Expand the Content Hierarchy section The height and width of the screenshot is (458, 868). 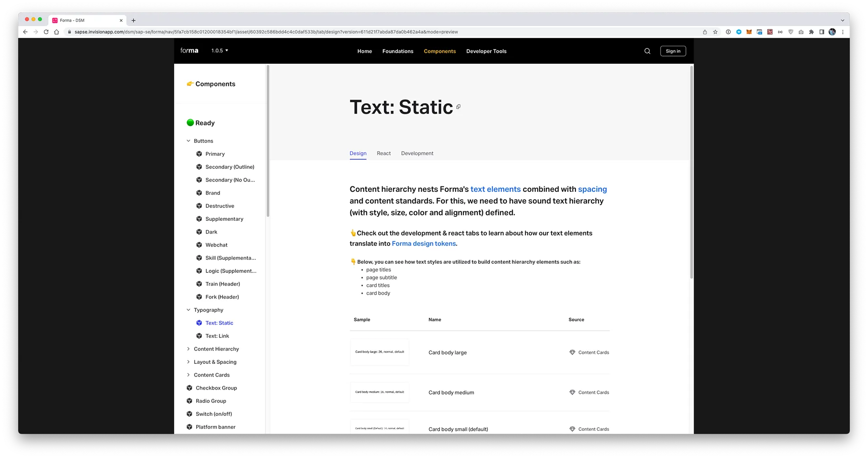189,349
